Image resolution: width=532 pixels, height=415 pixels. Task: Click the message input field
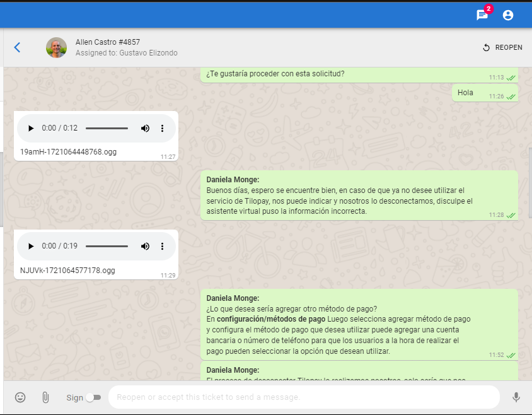[304, 397]
